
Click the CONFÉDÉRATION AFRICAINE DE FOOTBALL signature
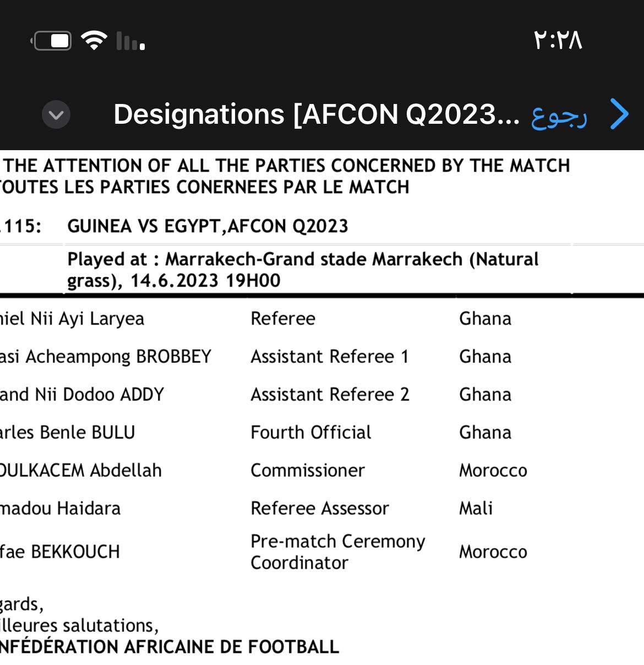point(170,647)
